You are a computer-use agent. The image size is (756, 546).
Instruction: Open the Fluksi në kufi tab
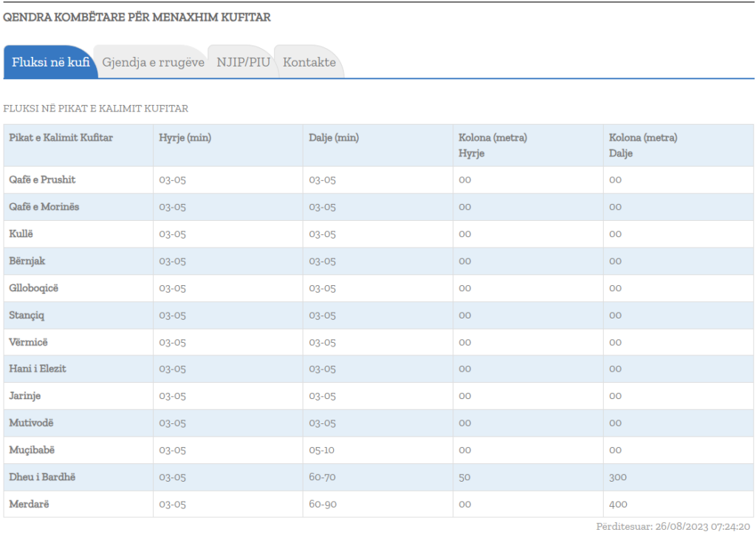[50, 63]
